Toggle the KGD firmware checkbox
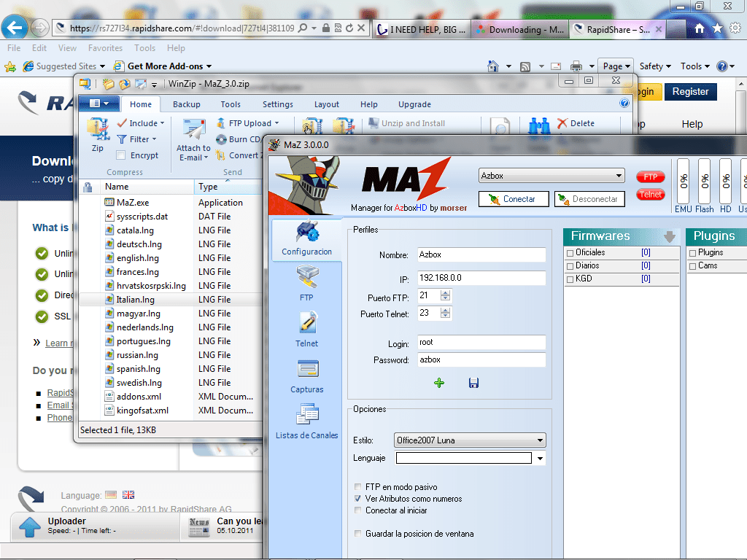Viewport: 747px width, 560px height. click(570, 279)
